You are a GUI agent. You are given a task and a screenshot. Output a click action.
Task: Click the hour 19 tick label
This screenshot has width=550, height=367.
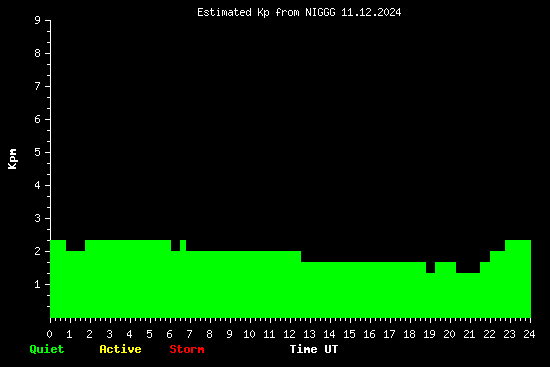(x=429, y=334)
